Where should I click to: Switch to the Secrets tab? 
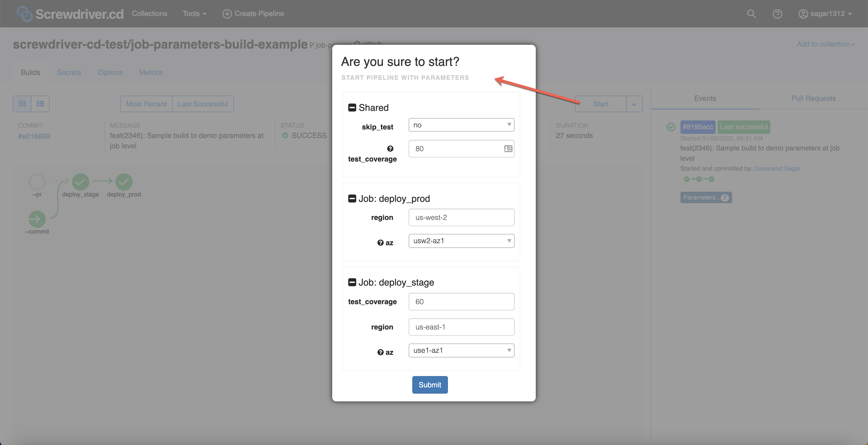coord(69,72)
